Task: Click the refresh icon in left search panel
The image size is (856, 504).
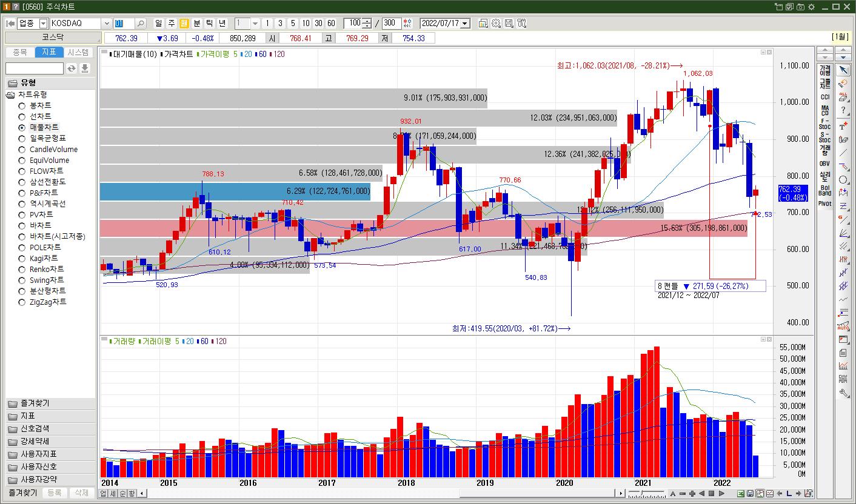Action: coord(72,68)
